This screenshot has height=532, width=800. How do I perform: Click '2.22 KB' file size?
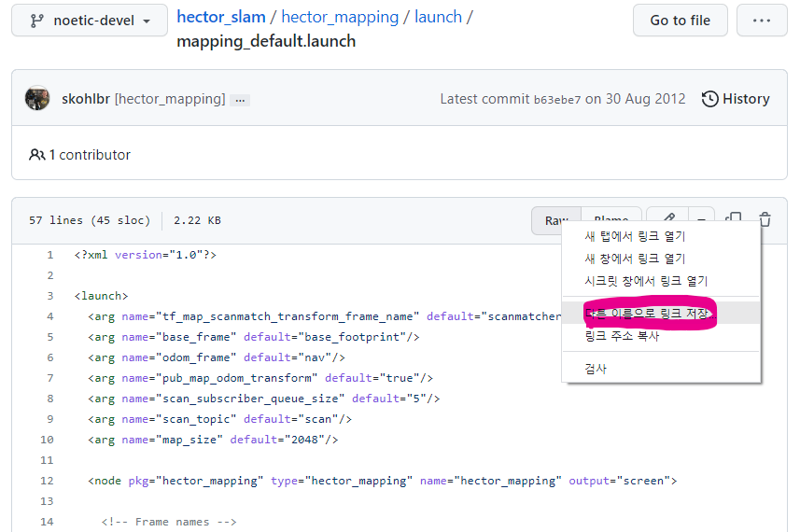(x=197, y=220)
